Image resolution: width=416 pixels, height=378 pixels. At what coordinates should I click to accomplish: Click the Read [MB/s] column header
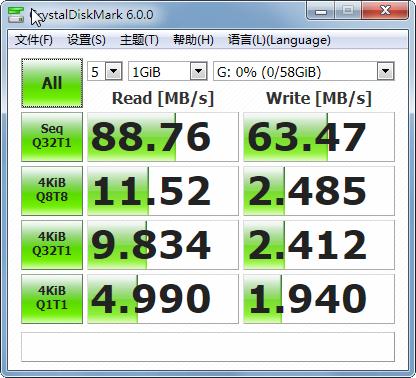(163, 98)
